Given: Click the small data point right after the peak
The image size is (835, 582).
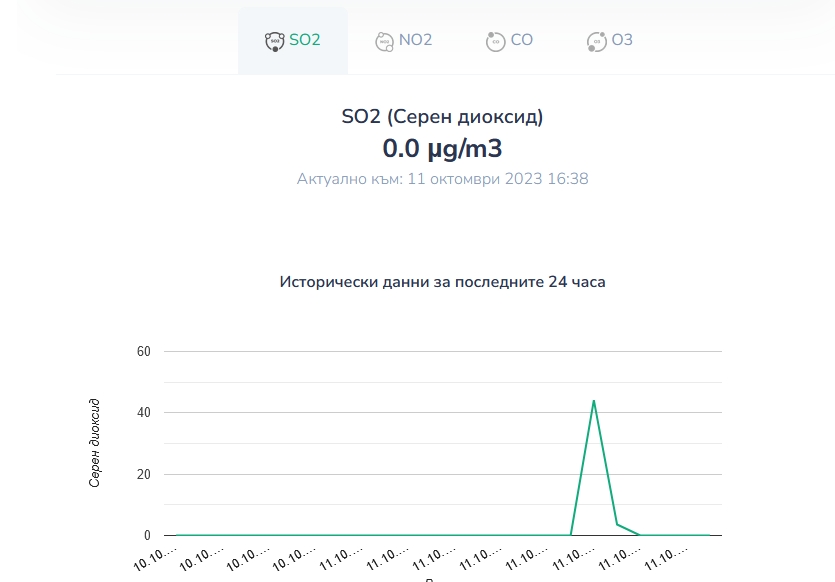Looking at the screenshot, I should coord(617,524).
